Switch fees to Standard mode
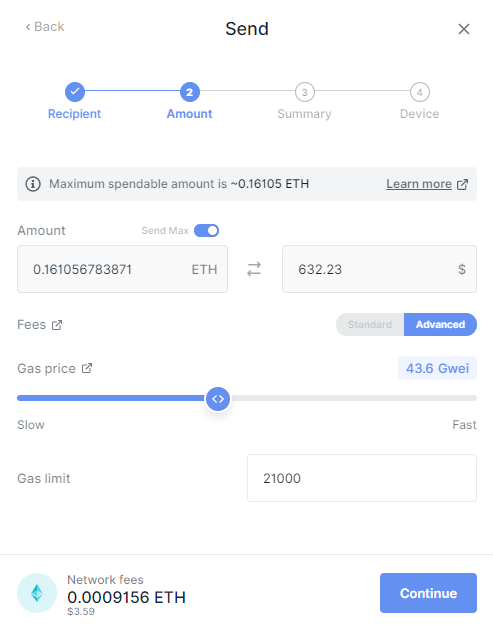This screenshot has width=493, height=631. pos(370,324)
